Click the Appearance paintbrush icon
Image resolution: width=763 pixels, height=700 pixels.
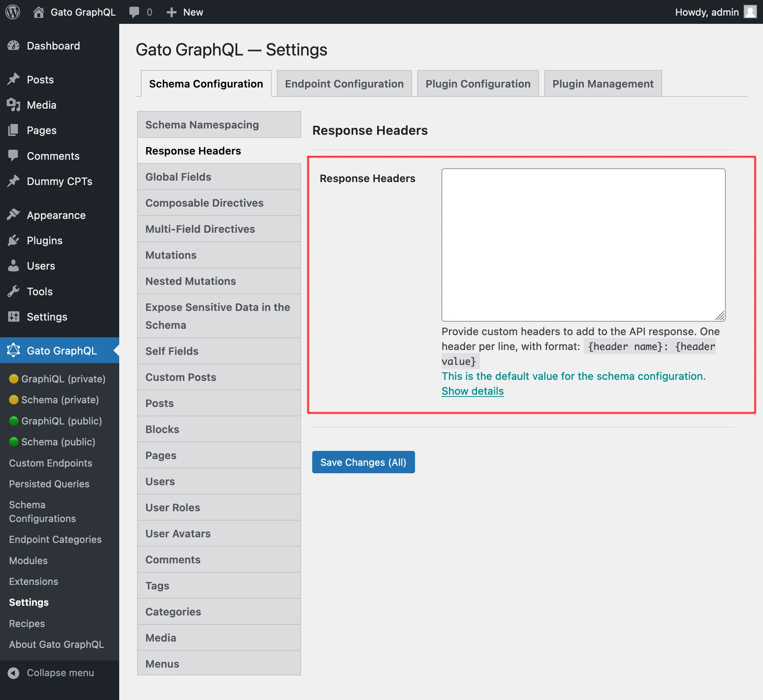(13, 215)
